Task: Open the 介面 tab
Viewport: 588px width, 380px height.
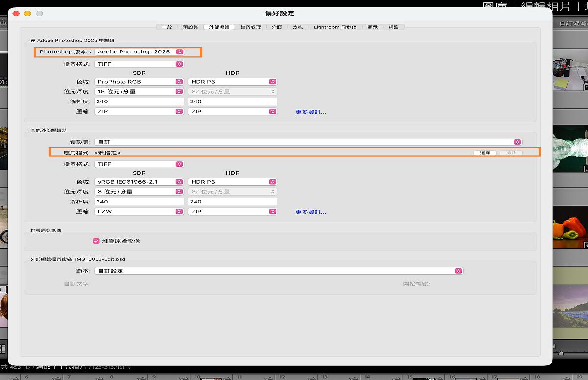Action: click(277, 27)
